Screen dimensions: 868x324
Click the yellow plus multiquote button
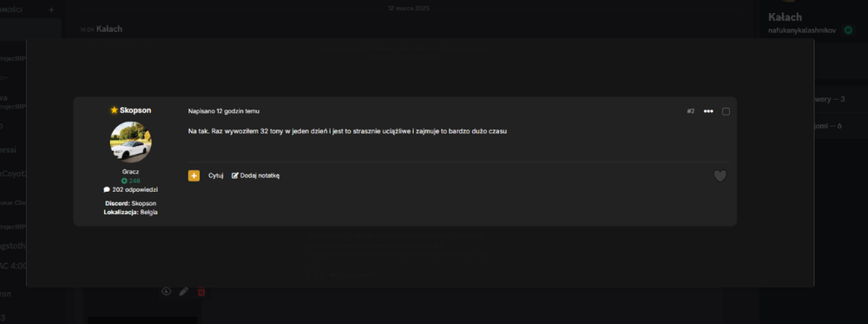(x=194, y=175)
